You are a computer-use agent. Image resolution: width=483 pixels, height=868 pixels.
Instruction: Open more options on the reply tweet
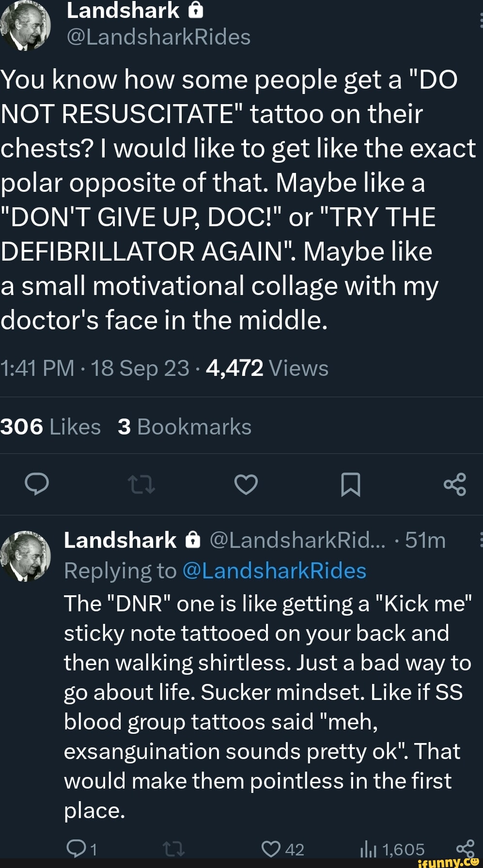coord(480,540)
